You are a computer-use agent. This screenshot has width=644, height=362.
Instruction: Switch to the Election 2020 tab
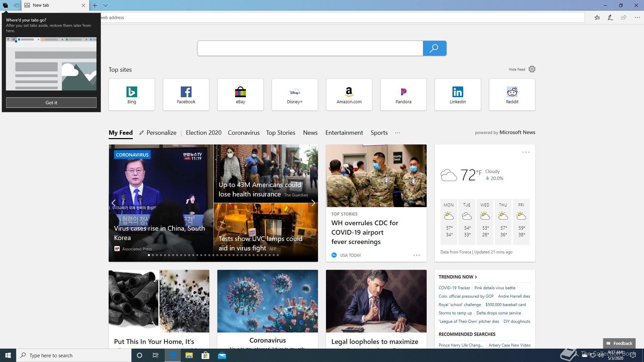204,133
